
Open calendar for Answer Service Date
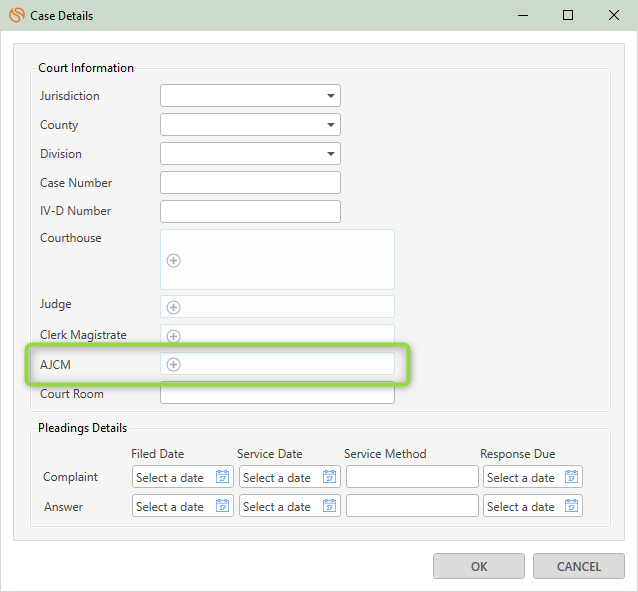[x=330, y=506]
